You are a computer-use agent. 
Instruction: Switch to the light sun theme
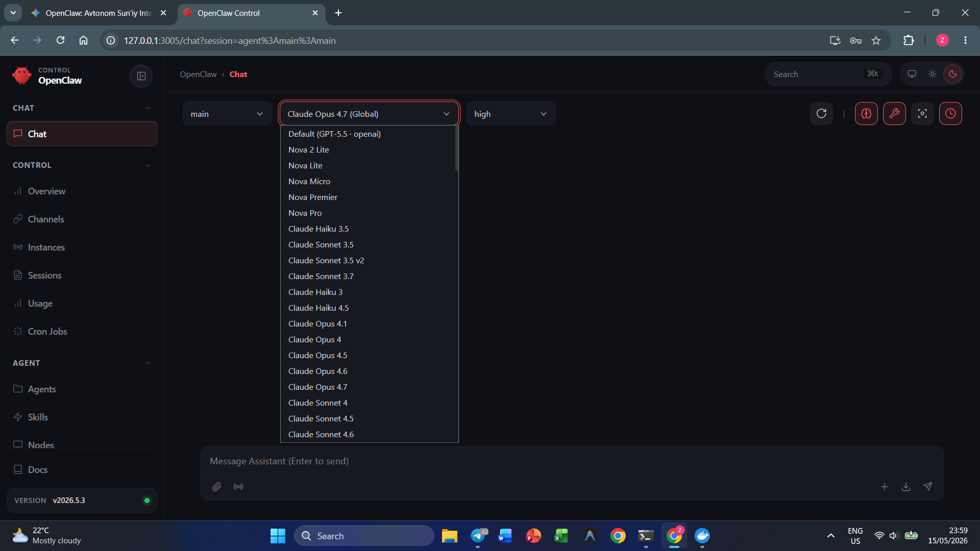(932, 74)
